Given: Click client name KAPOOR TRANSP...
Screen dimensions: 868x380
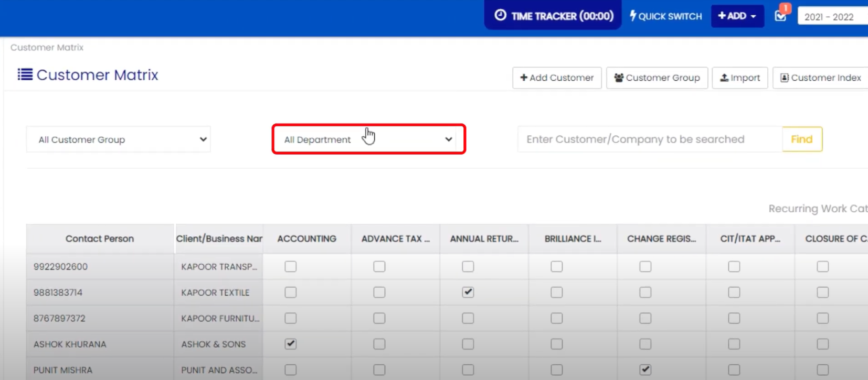Looking at the screenshot, I should (x=219, y=266).
